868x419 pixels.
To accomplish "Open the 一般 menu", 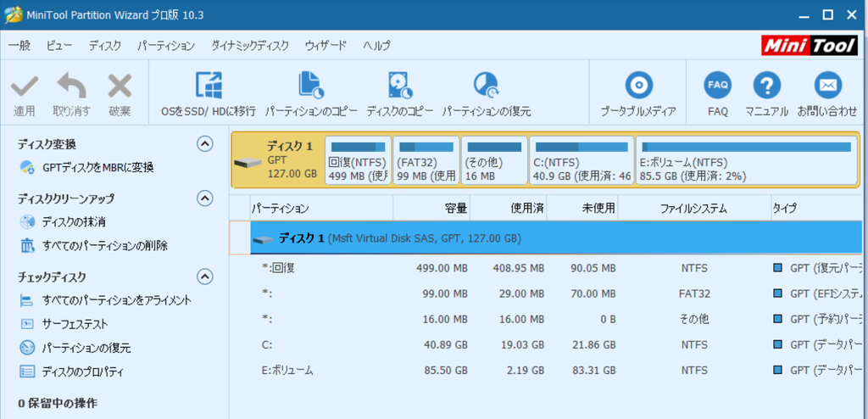I will click(x=19, y=46).
